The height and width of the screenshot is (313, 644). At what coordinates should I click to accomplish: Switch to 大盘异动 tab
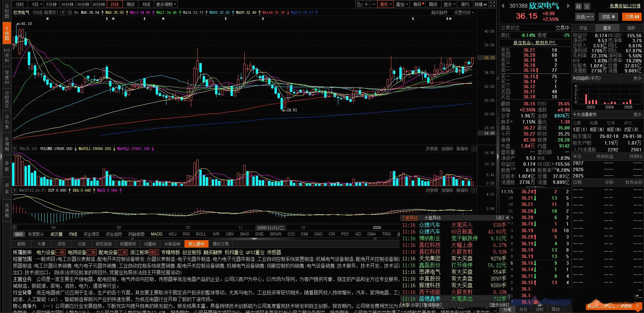(x=432, y=218)
